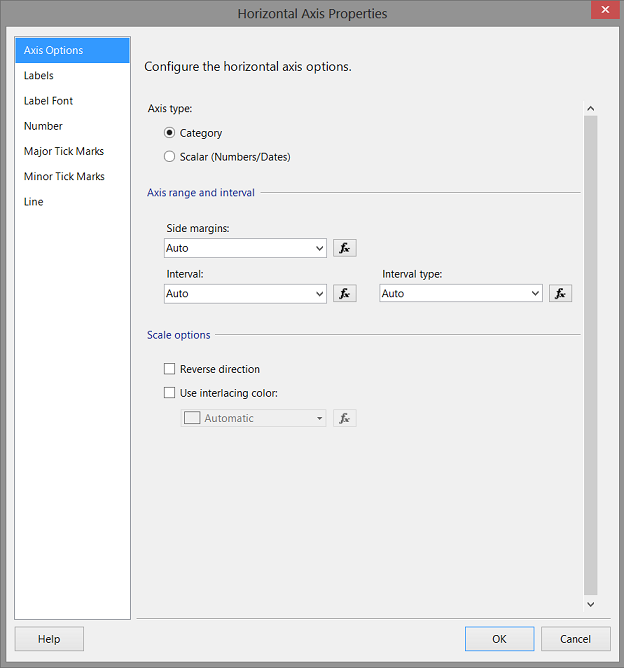Viewport: 624px width, 668px height.
Task: Click the Help button
Action: coord(49,639)
